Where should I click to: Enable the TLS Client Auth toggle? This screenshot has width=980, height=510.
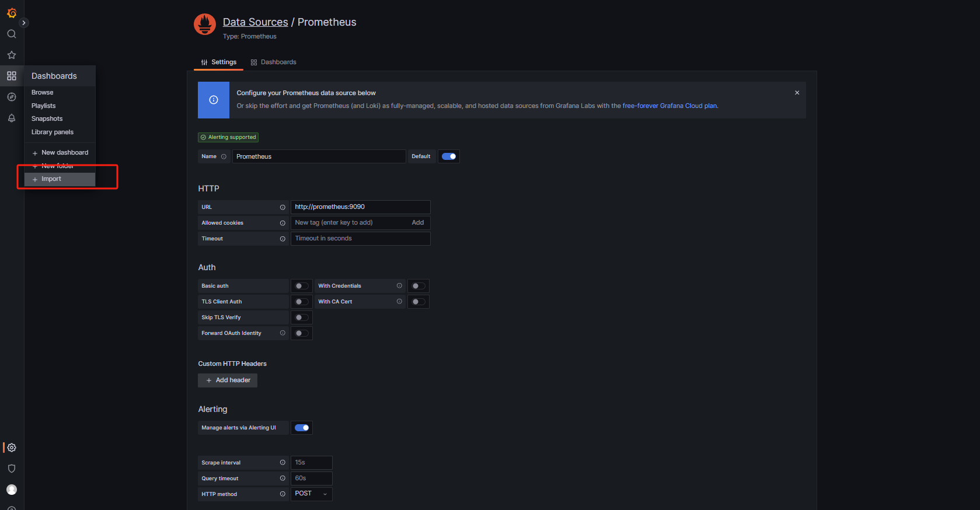(302, 302)
